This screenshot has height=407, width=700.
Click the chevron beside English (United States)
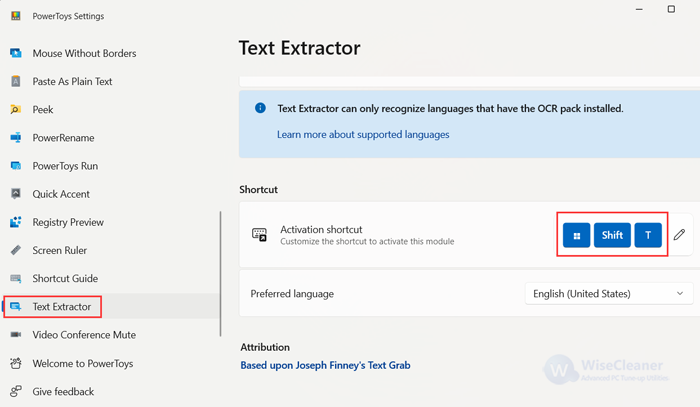point(680,294)
